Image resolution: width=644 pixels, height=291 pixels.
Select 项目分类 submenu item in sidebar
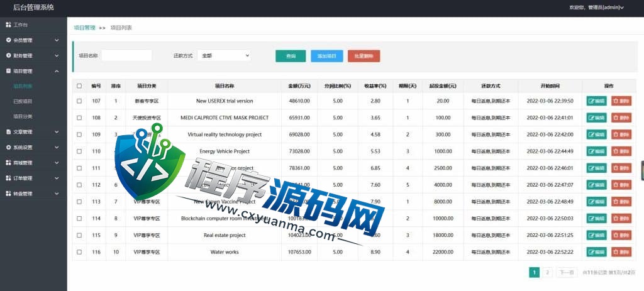coord(23,116)
